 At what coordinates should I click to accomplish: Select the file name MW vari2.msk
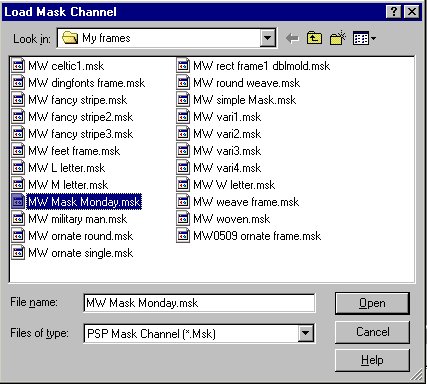click(x=227, y=134)
